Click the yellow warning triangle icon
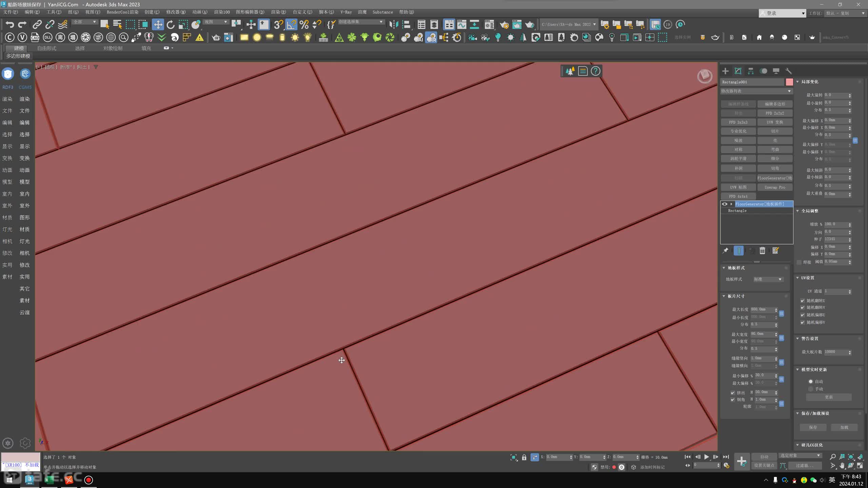The width and height of the screenshot is (868, 488). tap(200, 37)
